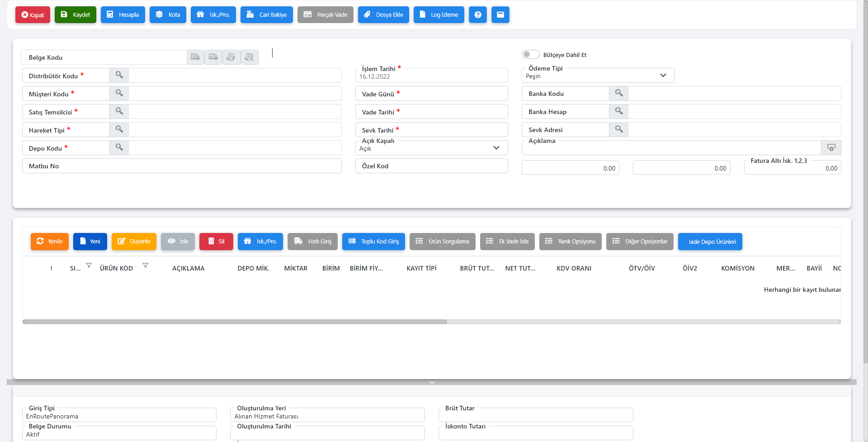Click the search icon next to Distribütör Kodu
The height and width of the screenshot is (442, 868).
click(x=119, y=75)
